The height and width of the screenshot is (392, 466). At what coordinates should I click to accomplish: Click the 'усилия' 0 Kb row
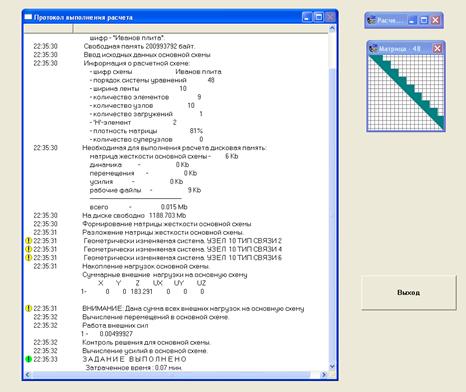(136, 182)
